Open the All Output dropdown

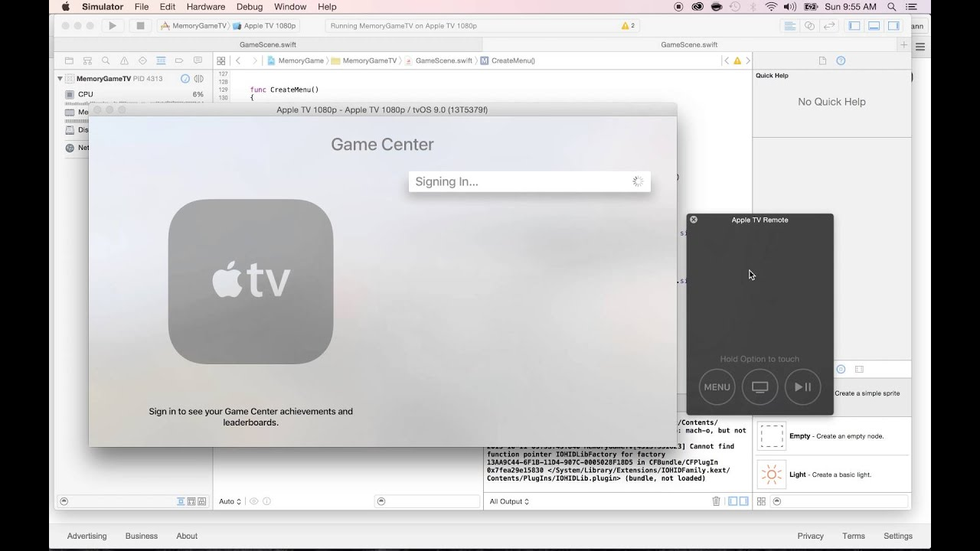pyautogui.click(x=509, y=501)
